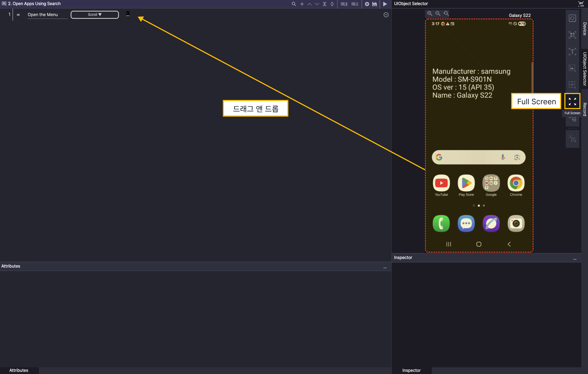
Task: Click the search magnifier in scenario toolbar
Action: 294,4
